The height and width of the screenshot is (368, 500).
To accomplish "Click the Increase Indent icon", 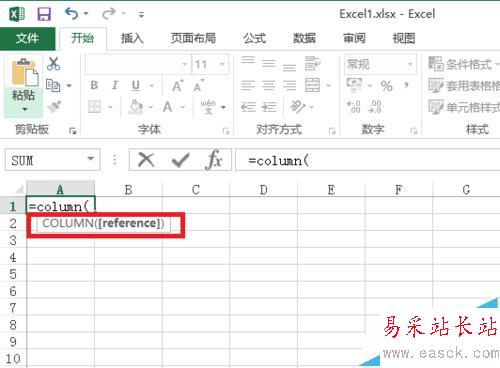I will coord(269,107).
